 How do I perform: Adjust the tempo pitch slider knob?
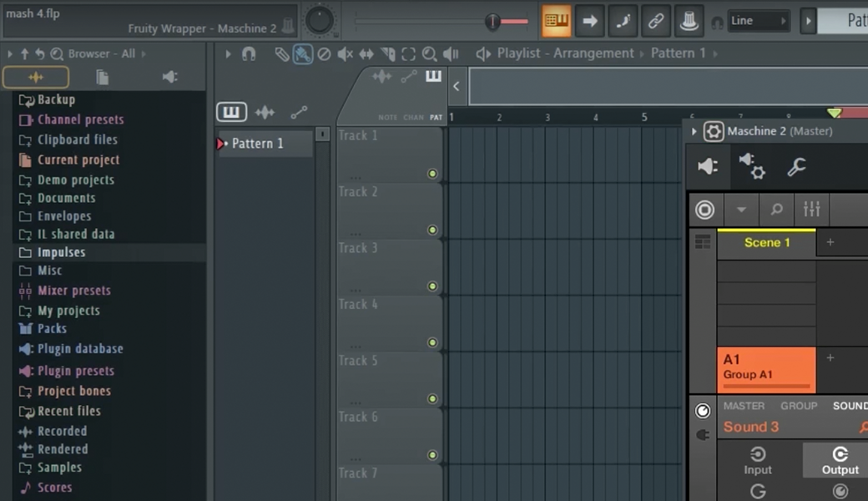(492, 21)
